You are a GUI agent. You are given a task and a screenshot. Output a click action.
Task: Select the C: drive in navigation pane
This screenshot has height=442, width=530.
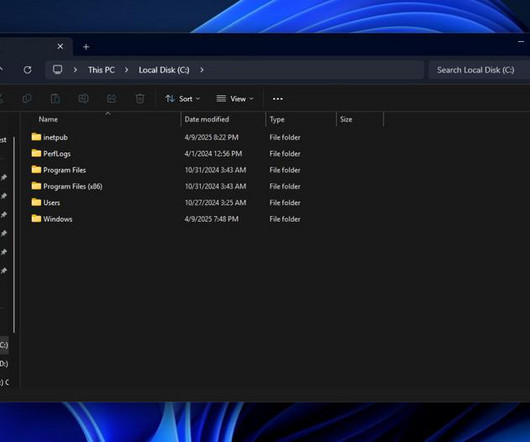coord(4,345)
